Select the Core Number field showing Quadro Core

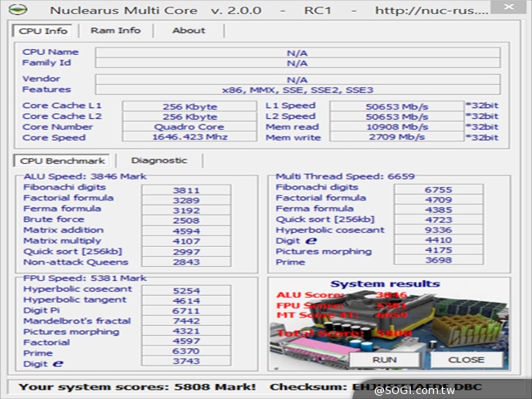(x=190, y=127)
